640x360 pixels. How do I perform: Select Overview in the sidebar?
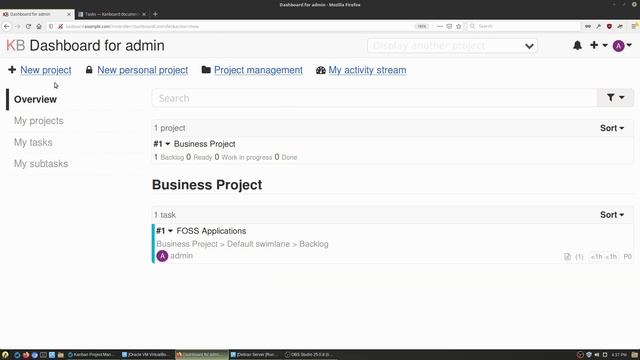pos(35,100)
